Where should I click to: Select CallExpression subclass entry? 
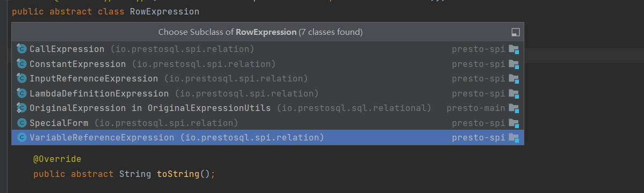(x=267, y=49)
